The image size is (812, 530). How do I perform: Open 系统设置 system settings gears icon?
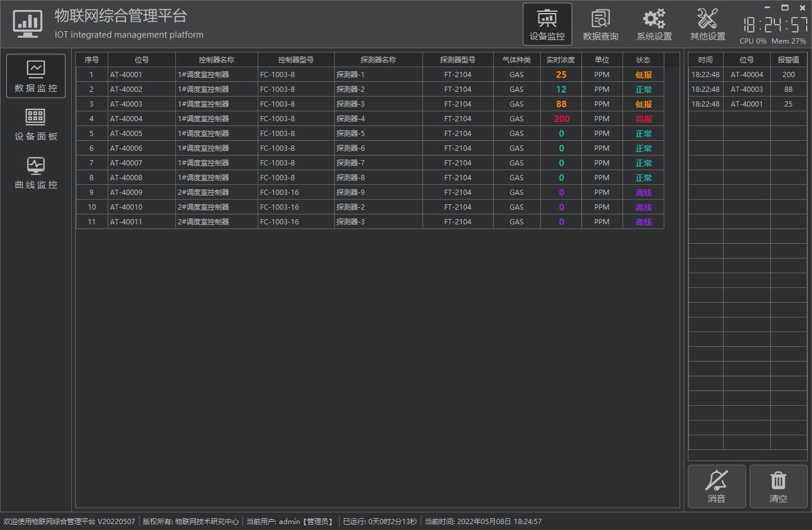[x=654, y=24]
